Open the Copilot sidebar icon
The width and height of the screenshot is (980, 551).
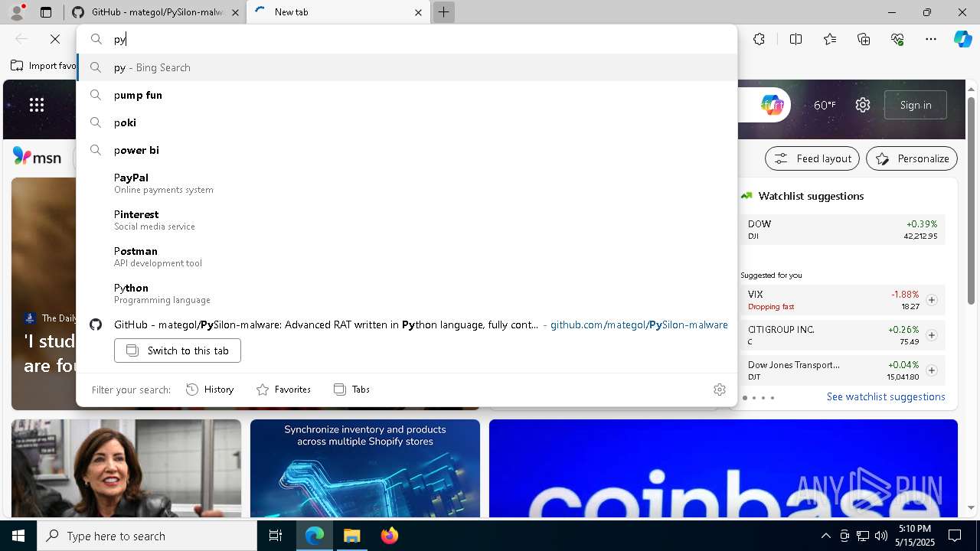point(962,39)
